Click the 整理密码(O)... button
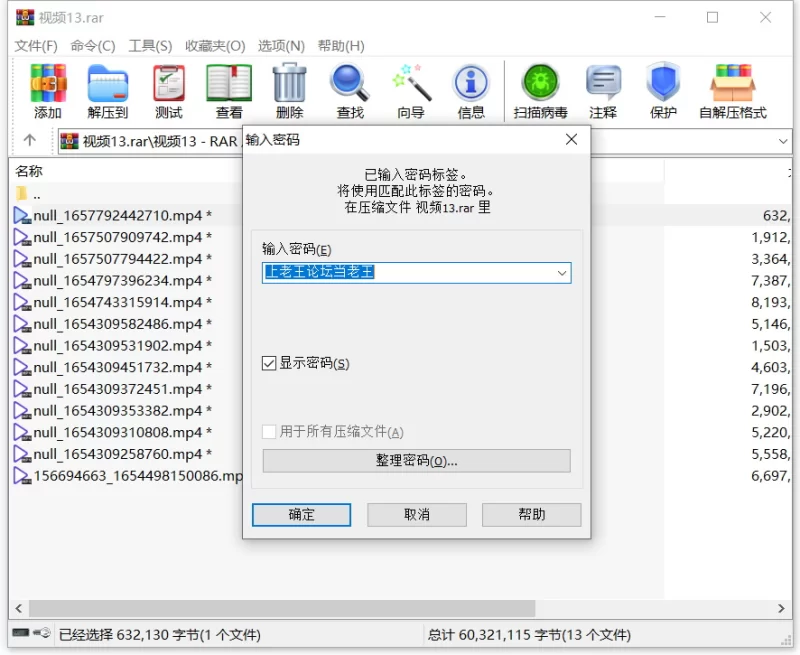 pyautogui.click(x=416, y=461)
